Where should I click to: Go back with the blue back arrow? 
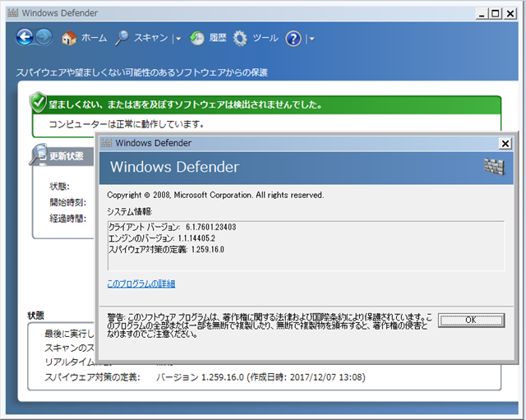[25, 37]
